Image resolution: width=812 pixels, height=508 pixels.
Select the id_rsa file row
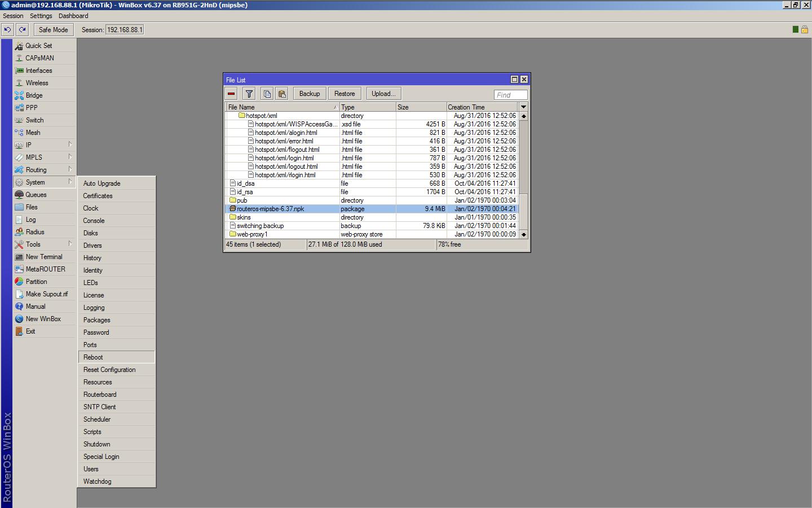click(372, 192)
